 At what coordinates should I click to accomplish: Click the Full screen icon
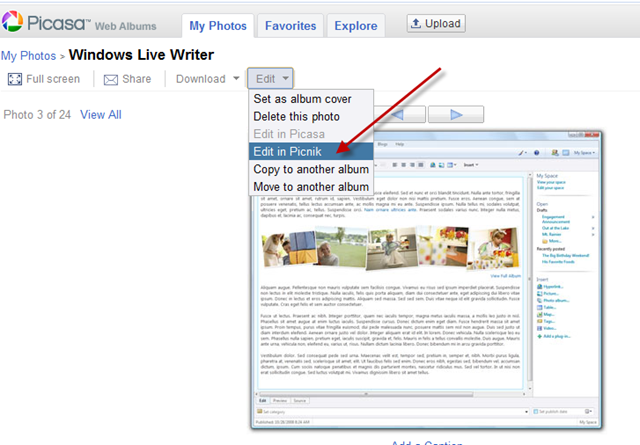[x=15, y=79]
